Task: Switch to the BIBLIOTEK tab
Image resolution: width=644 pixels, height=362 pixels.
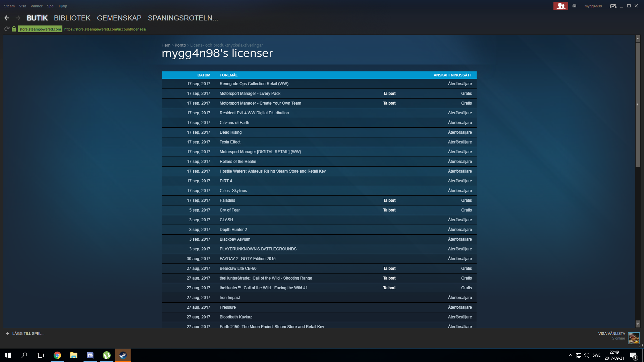Action: pos(72,18)
